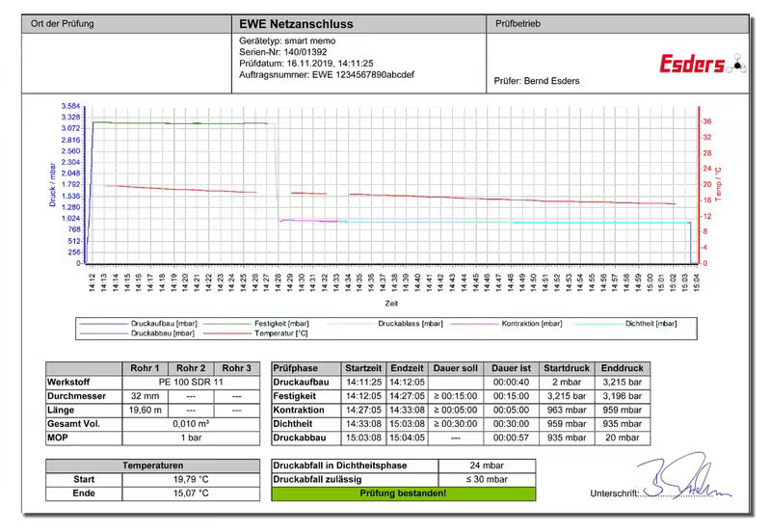Click the Kontraktion legend entry
Viewport: 770px width, 532px height.
pyautogui.click(x=506, y=324)
